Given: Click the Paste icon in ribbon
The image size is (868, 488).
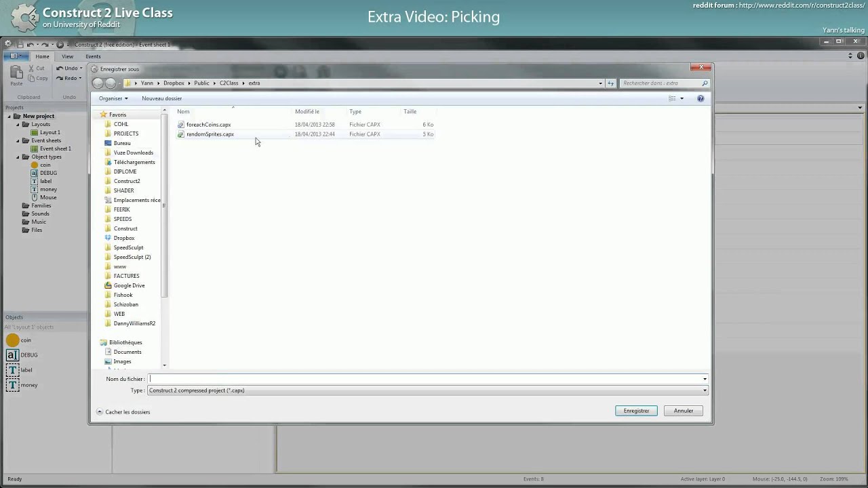Looking at the screenshot, I should tap(16, 75).
